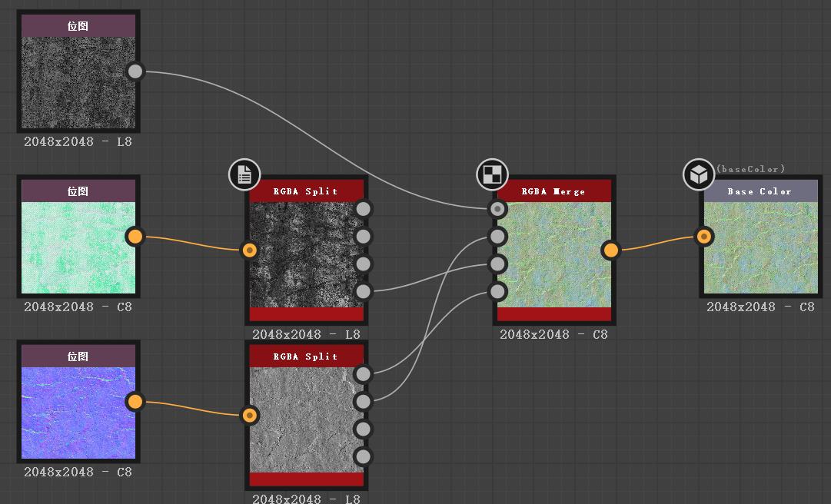831x504 pixels.
Task: Click the checkerboard badge above the RGBA Merge node
Action: [492, 174]
